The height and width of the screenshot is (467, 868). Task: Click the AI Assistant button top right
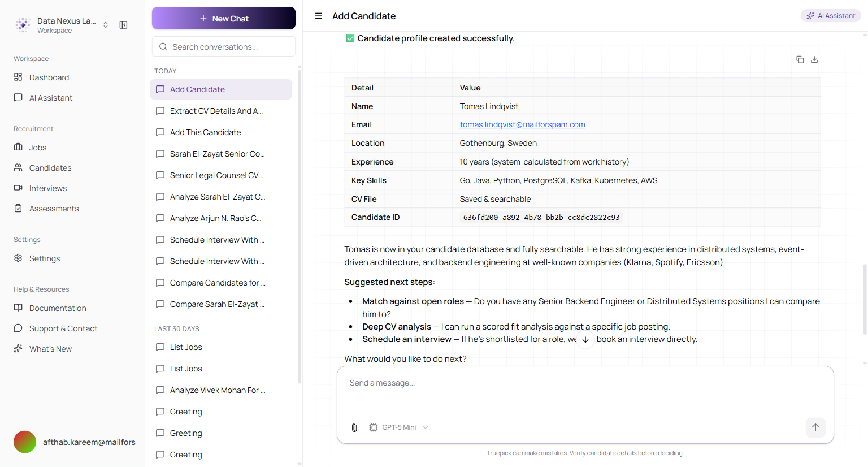click(x=831, y=16)
